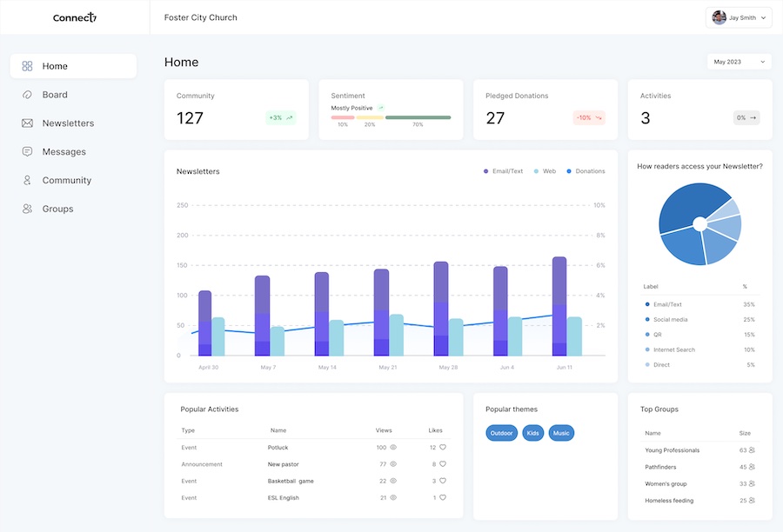Select the Kids theme tag

pos(532,433)
